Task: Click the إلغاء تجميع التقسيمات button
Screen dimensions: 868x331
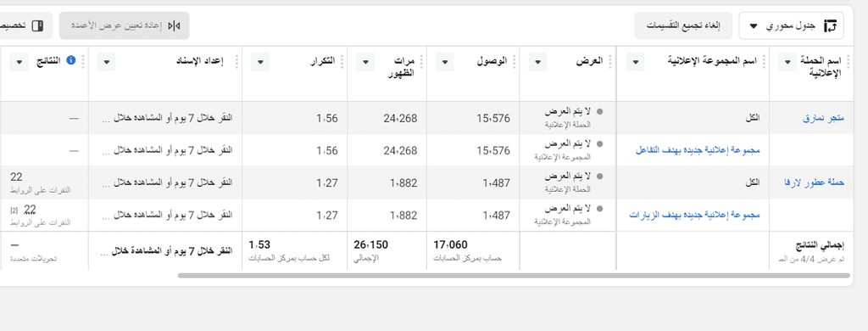Action: 683,26
